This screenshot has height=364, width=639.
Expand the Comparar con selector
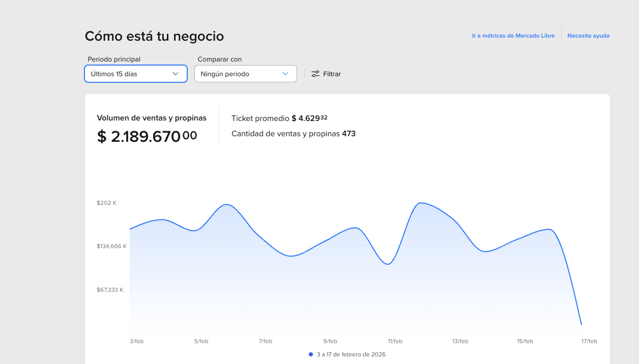click(245, 74)
